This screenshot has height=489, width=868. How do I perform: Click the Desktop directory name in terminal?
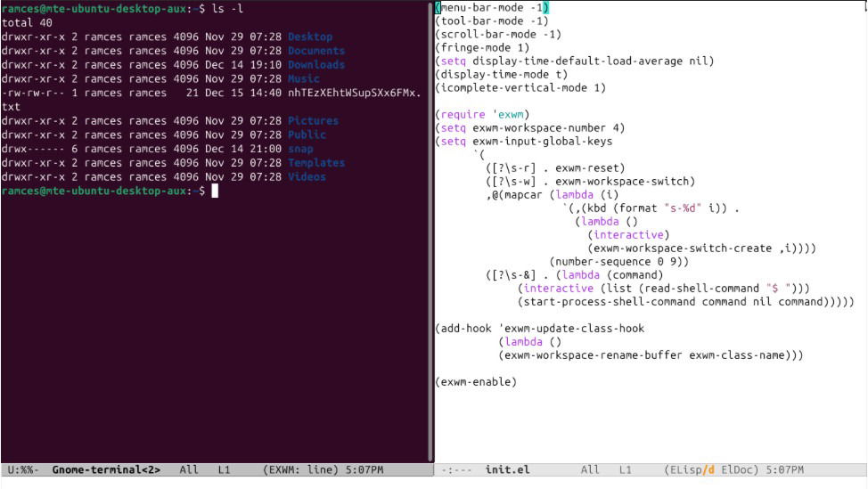[310, 37]
